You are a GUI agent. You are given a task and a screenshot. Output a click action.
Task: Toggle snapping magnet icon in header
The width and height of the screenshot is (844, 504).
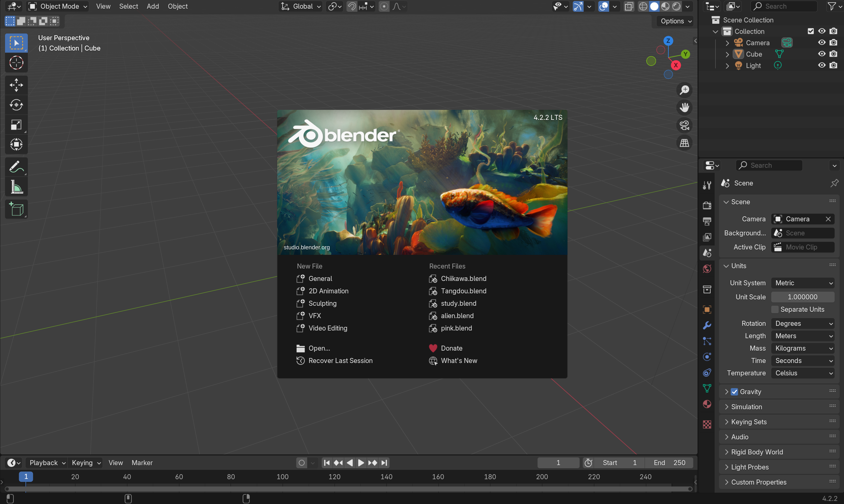coord(352,6)
